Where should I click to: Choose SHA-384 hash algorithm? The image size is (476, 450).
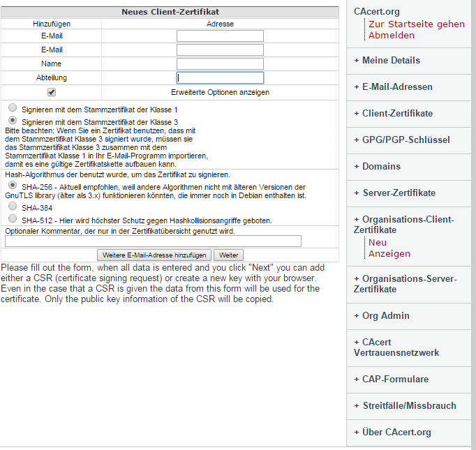tap(13, 207)
